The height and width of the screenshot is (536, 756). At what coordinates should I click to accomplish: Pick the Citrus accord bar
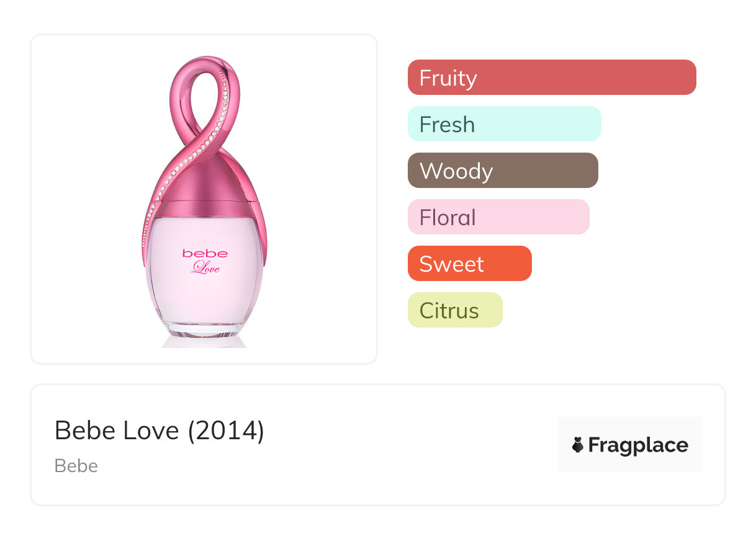(x=454, y=310)
